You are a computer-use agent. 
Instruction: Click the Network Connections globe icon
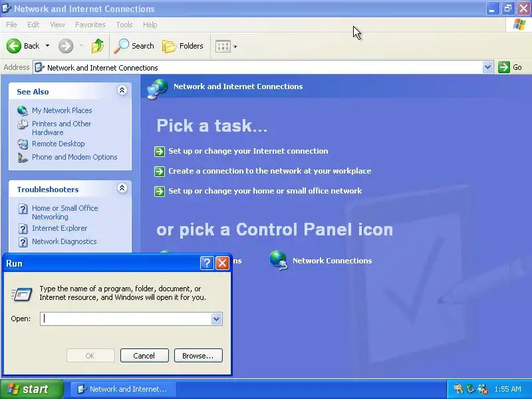tap(279, 260)
